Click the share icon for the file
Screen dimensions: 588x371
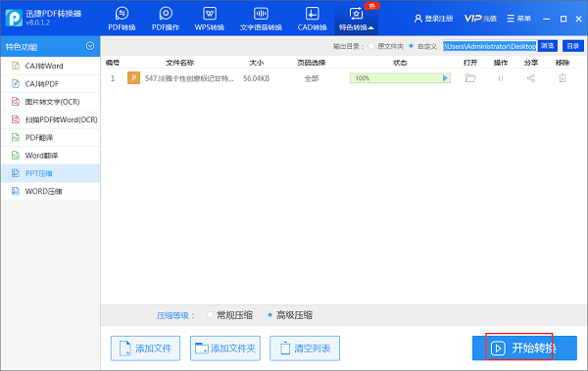coord(531,78)
